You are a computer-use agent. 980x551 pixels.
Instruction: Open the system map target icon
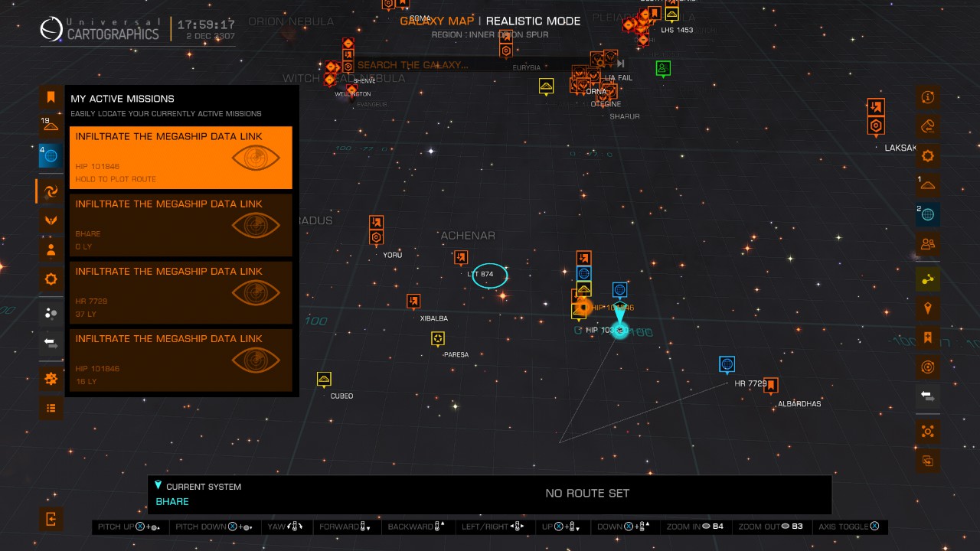(928, 367)
